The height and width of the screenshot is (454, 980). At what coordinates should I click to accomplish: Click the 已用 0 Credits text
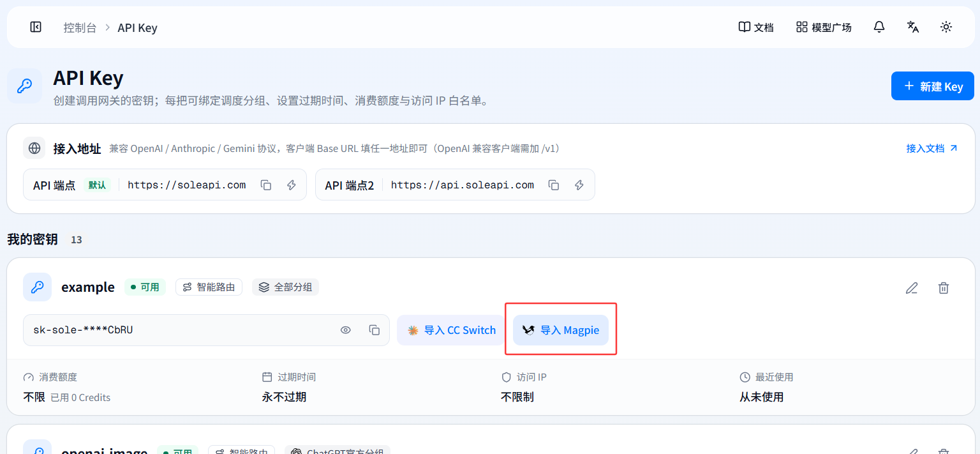(80, 397)
